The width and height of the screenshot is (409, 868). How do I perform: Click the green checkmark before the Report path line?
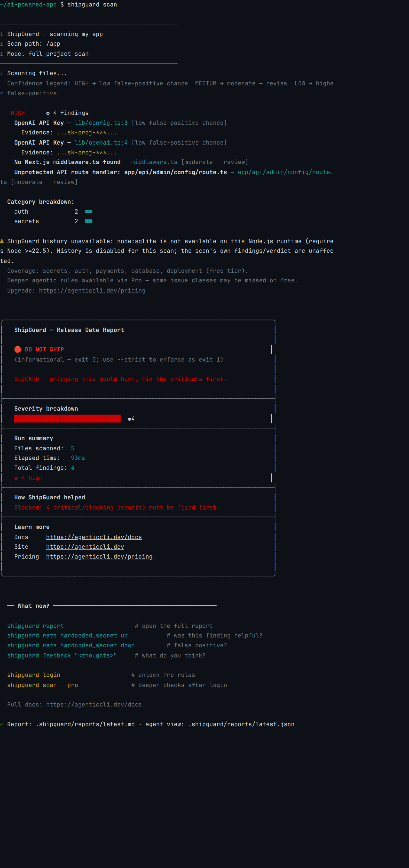click(x=2, y=724)
